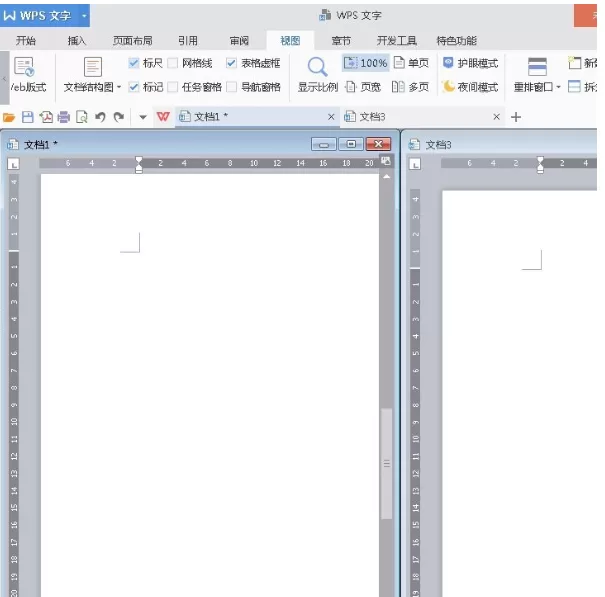
Task: Open a file with folder icon
Action: tap(9, 117)
